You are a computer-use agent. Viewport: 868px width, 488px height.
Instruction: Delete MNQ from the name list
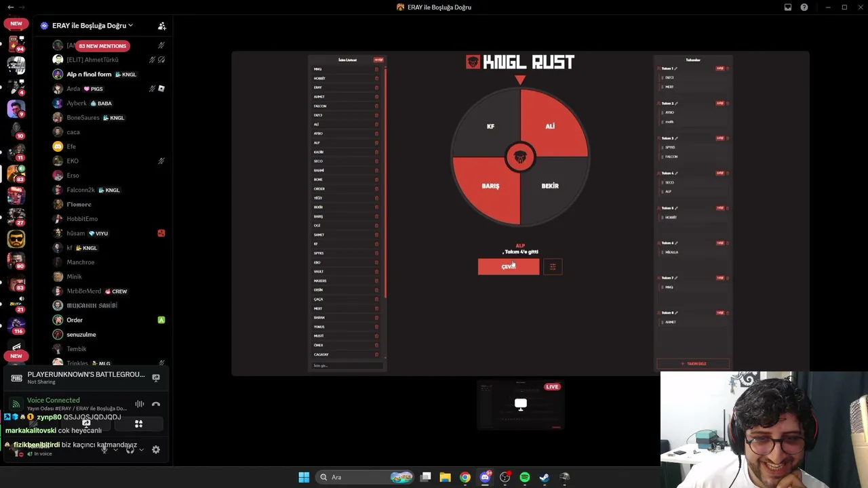click(377, 69)
